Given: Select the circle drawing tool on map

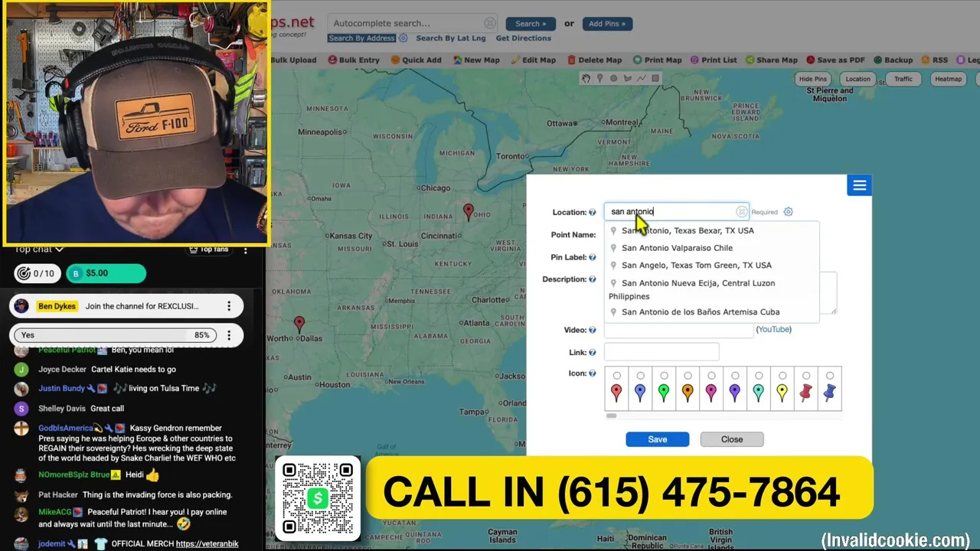Looking at the screenshot, I should (x=613, y=78).
